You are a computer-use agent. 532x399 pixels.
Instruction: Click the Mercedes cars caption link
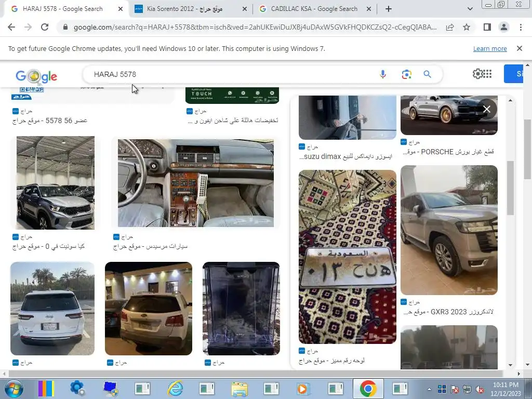[150, 246]
